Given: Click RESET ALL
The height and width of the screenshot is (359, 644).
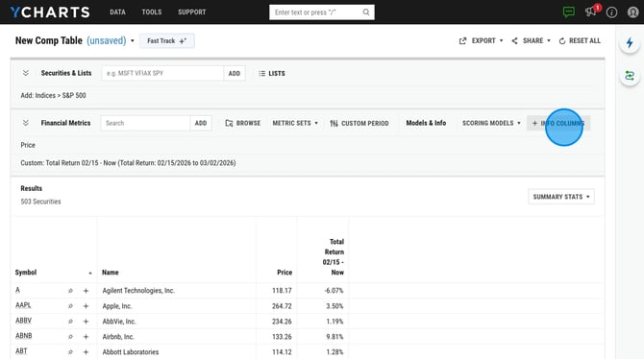Looking at the screenshot, I should [580, 40].
